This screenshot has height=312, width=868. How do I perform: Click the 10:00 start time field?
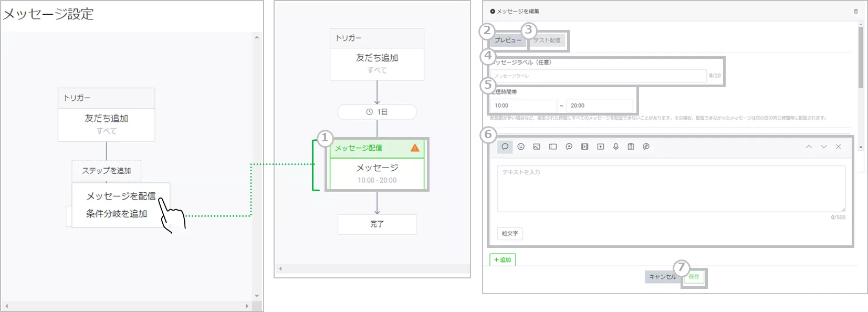point(523,106)
